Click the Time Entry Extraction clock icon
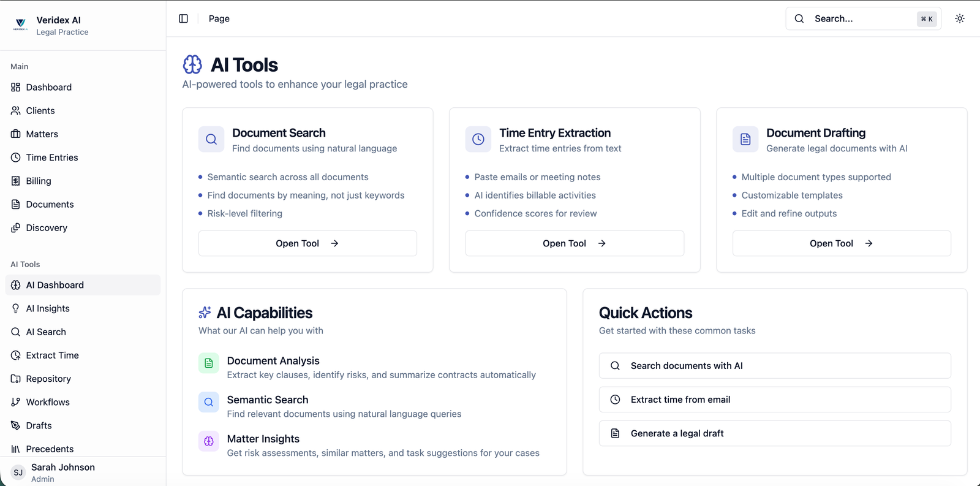The width and height of the screenshot is (980, 486). pyautogui.click(x=478, y=139)
